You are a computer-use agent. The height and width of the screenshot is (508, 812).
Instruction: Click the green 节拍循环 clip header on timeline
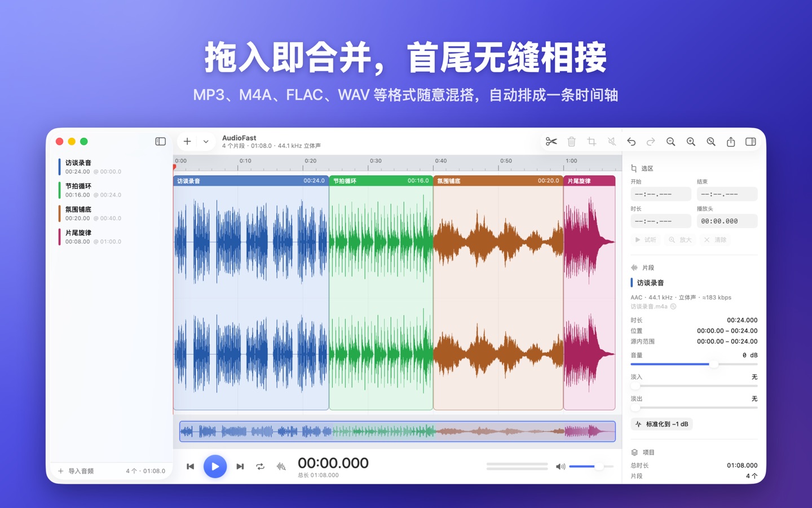(x=381, y=181)
